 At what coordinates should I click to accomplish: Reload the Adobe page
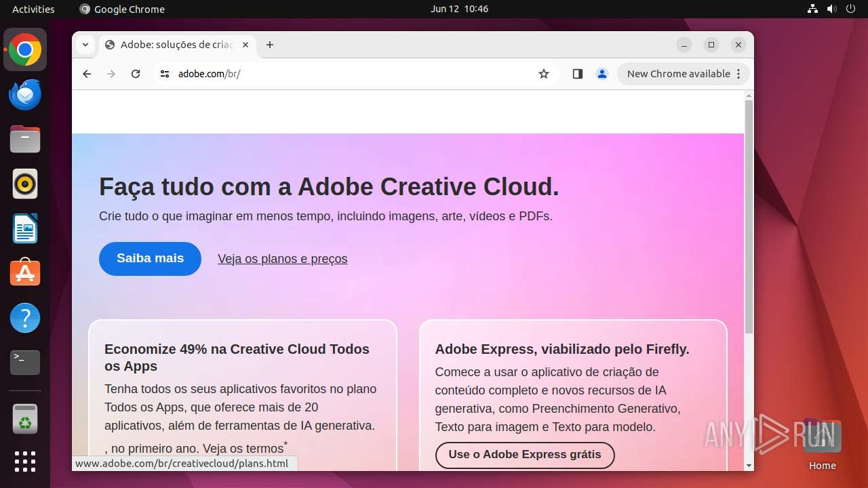tap(136, 74)
